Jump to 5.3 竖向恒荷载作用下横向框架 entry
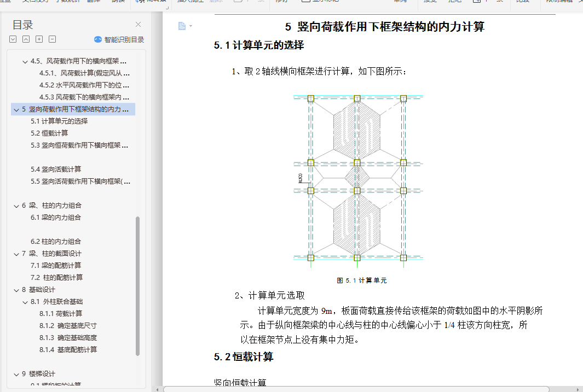Image resolution: width=583 pixels, height=392 pixels. 79,145
